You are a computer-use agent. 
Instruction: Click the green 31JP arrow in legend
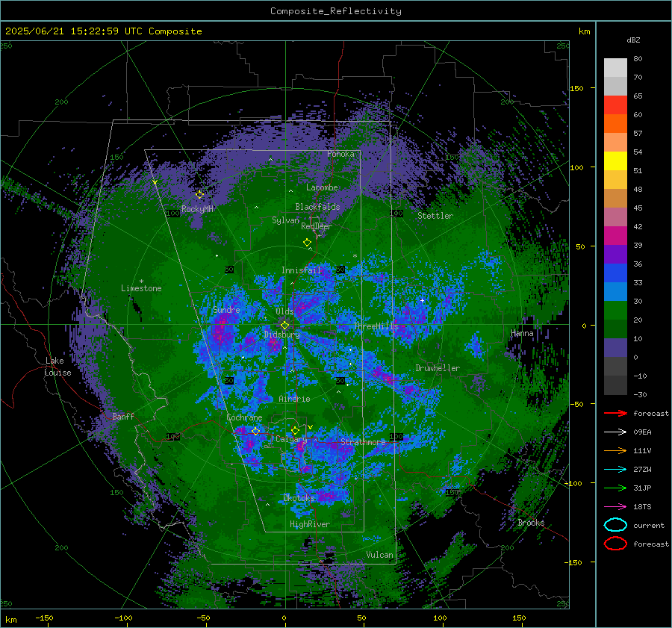point(615,488)
